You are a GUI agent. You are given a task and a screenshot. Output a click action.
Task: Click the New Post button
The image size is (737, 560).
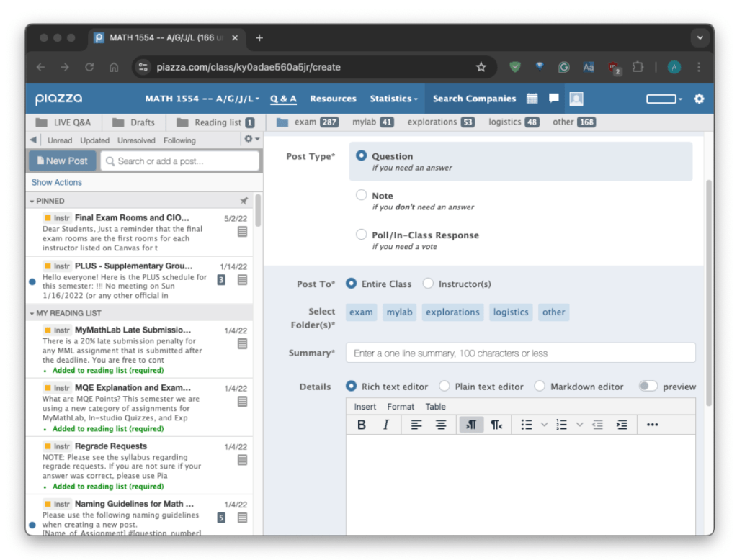[x=63, y=161]
